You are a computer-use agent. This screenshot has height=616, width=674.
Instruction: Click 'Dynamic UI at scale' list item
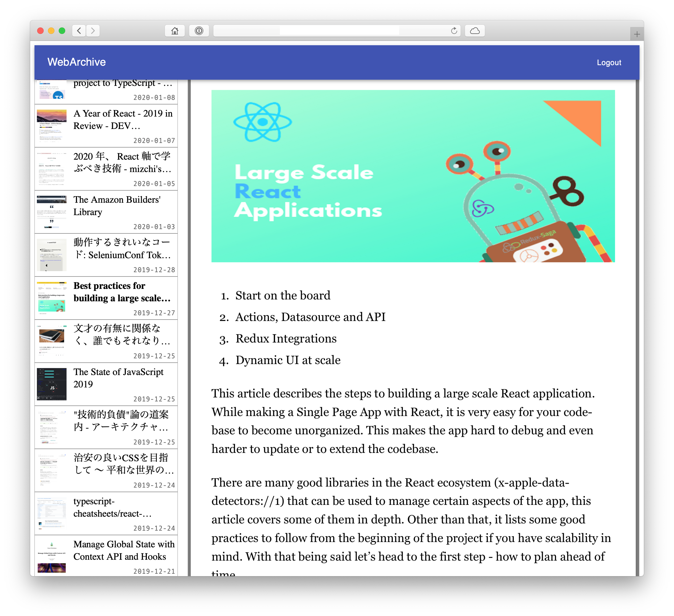(x=288, y=360)
